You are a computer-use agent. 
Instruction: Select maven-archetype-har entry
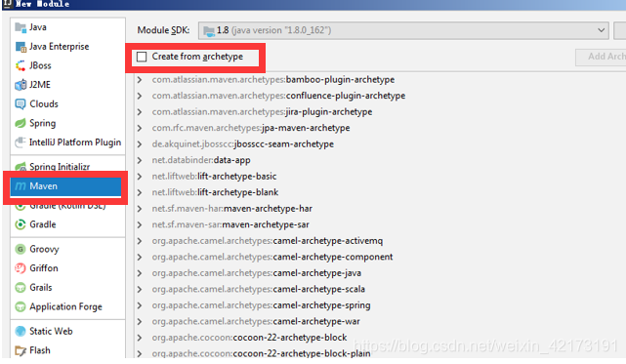pos(232,209)
